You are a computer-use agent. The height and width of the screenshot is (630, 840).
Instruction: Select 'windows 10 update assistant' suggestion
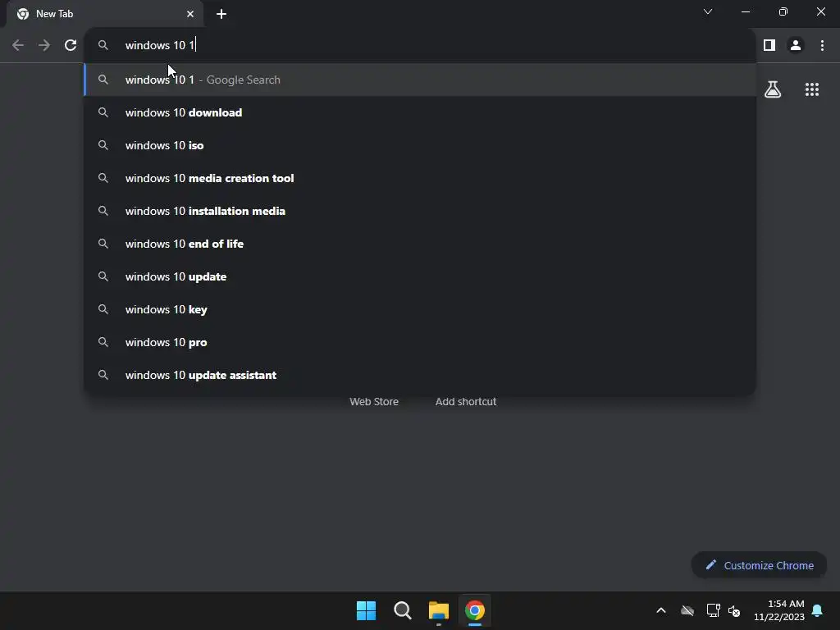420,375
